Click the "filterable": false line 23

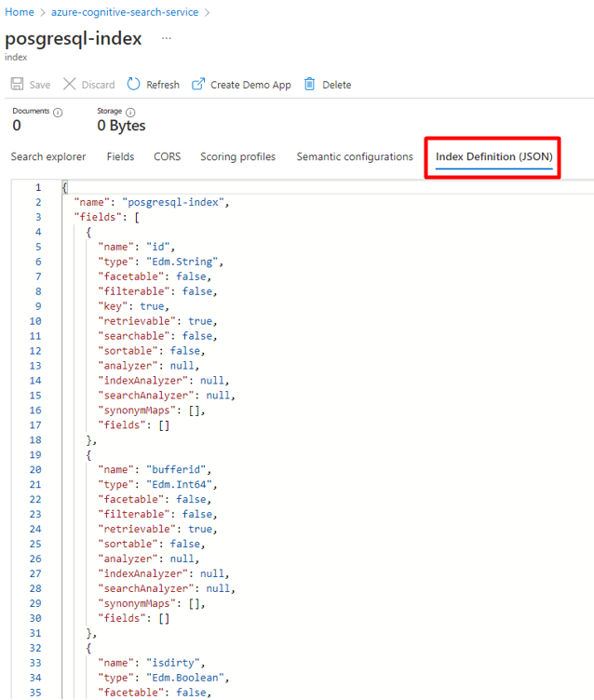[x=157, y=514]
